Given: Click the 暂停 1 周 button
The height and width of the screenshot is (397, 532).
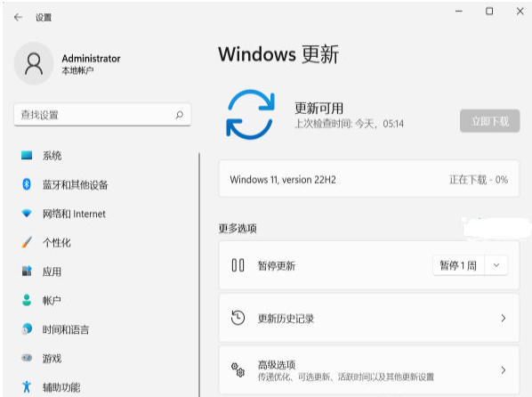Looking at the screenshot, I should (x=458, y=265).
